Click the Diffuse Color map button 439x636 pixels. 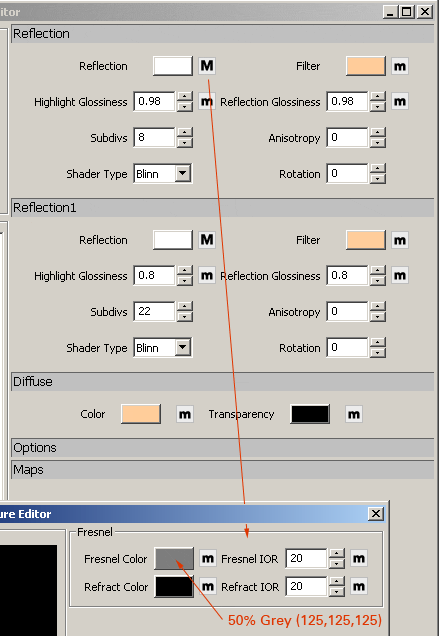point(185,414)
